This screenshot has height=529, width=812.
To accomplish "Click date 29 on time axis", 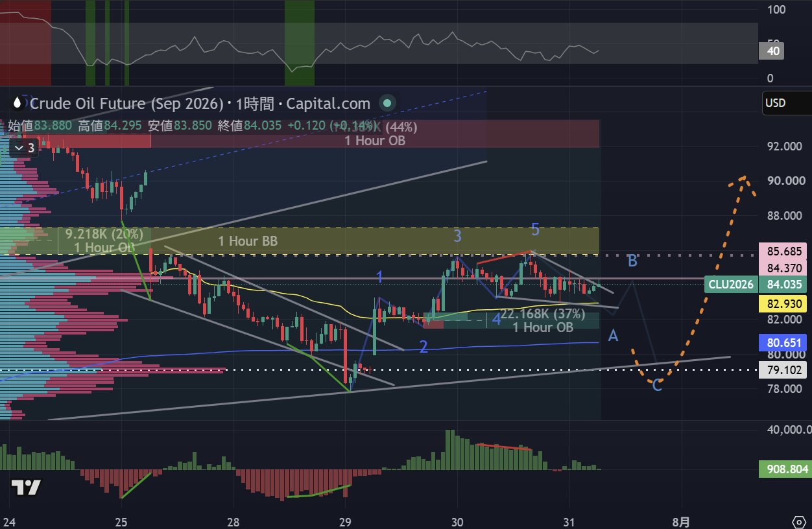I will 346,523.
